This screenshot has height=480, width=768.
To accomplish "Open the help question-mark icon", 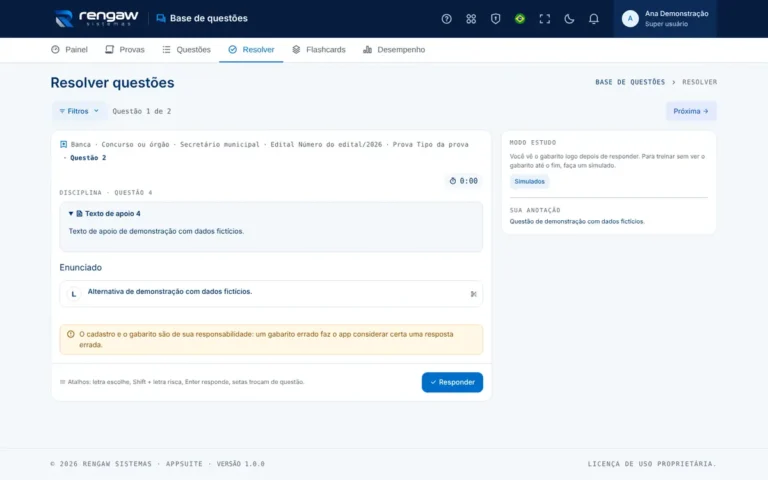I will click(446, 19).
